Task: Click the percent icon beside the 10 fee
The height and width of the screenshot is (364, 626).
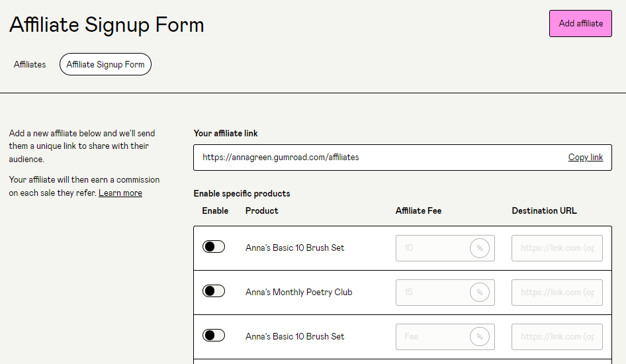Action: (x=480, y=248)
